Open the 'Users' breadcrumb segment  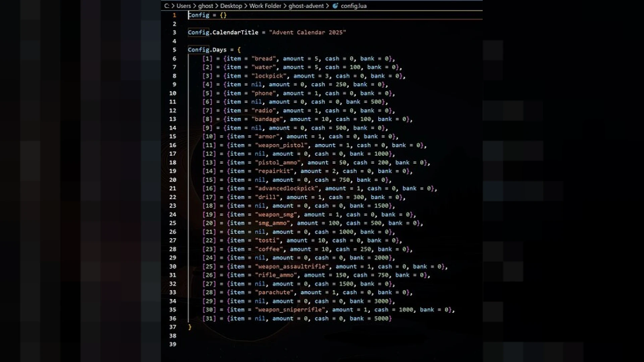click(x=183, y=6)
